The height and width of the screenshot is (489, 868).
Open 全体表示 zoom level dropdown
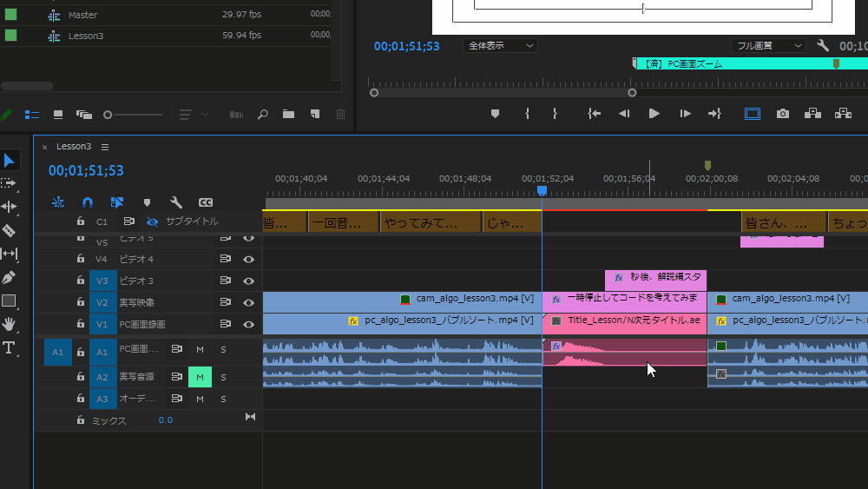tap(500, 45)
